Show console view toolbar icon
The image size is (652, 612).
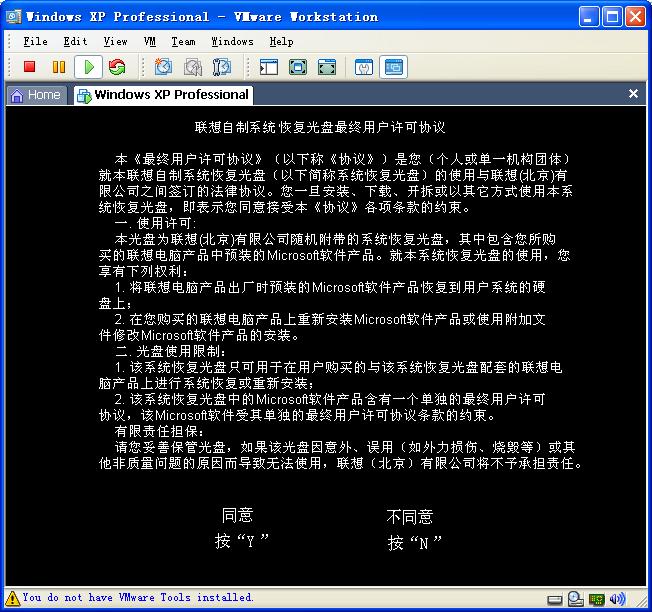pos(393,67)
